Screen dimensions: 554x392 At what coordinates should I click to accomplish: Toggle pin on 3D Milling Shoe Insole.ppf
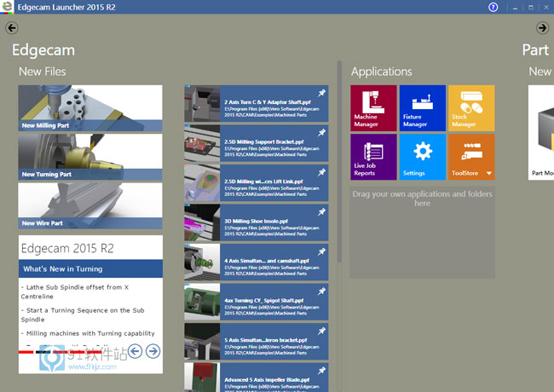(x=321, y=212)
